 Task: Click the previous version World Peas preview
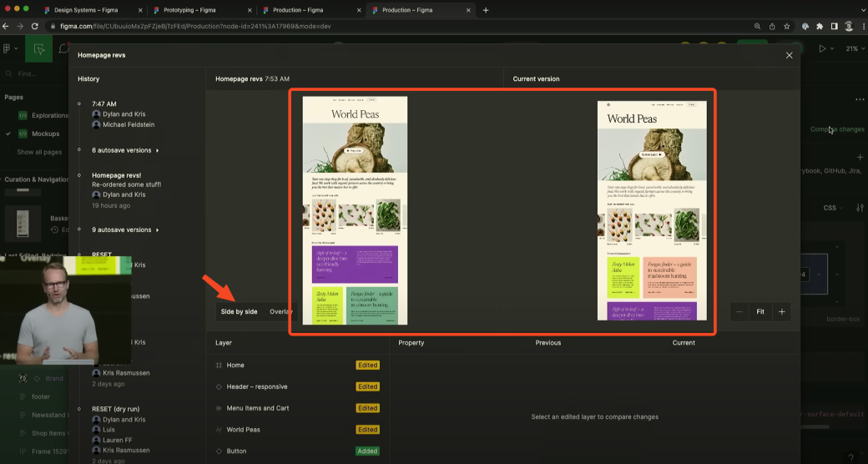click(355, 210)
